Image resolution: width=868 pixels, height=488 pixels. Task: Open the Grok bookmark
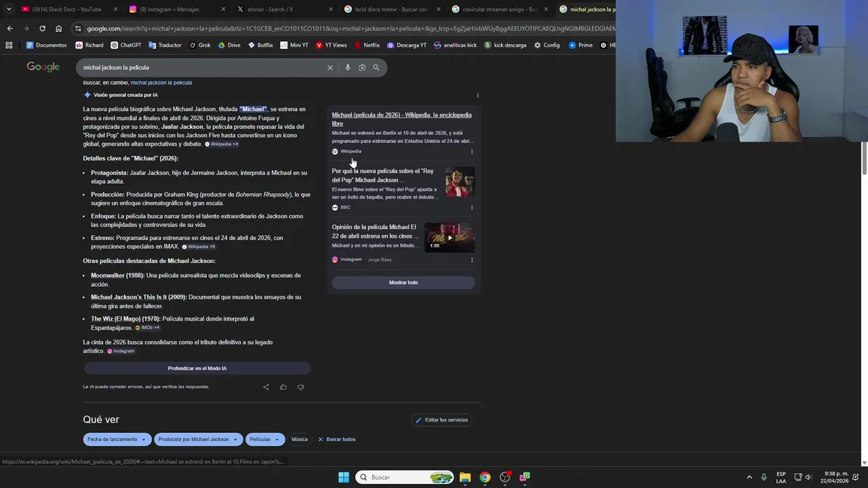pyautogui.click(x=200, y=45)
